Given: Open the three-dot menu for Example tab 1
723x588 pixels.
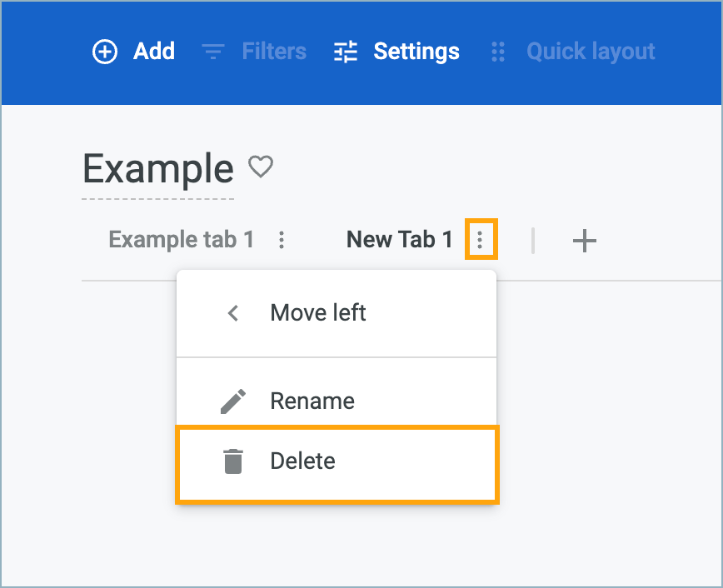Looking at the screenshot, I should (x=282, y=241).
